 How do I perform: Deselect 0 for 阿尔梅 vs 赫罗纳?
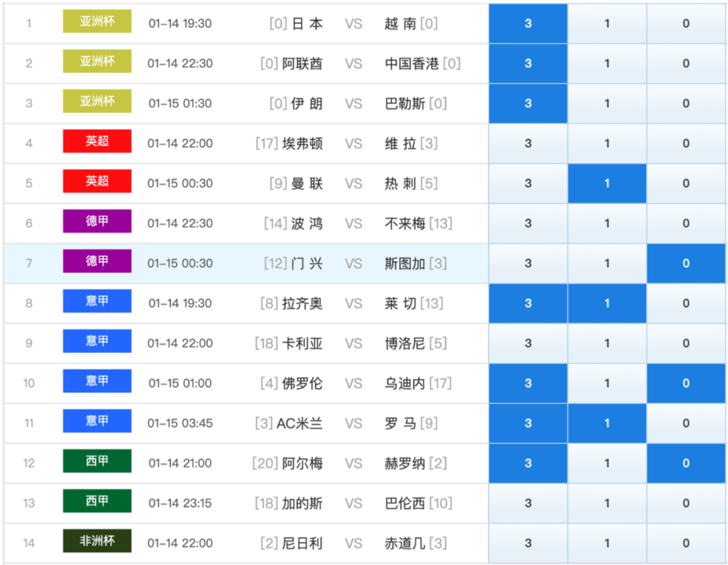pos(686,463)
